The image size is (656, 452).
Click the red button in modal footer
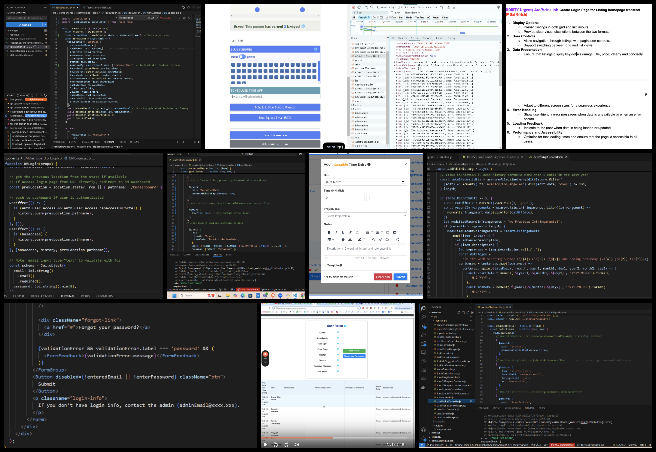click(x=383, y=277)
